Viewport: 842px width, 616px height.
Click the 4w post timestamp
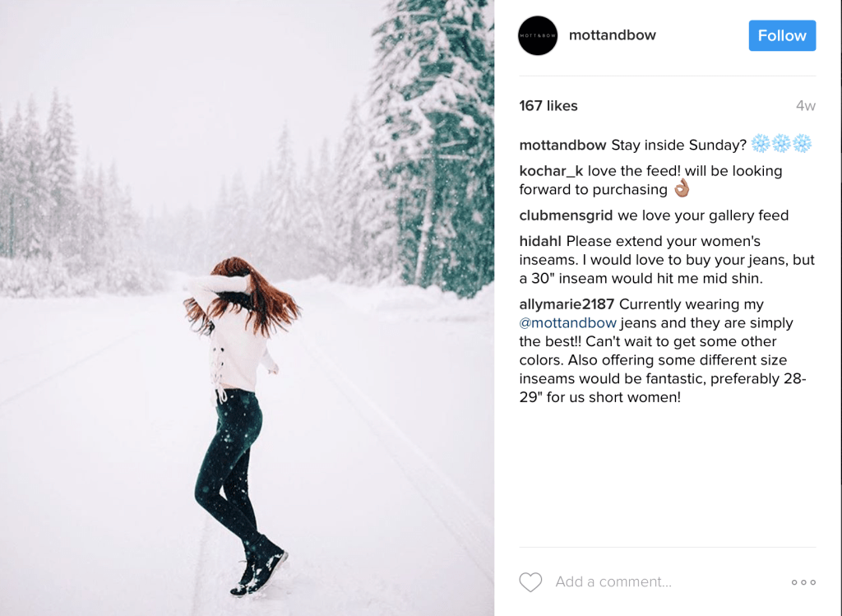pos(805,106)
